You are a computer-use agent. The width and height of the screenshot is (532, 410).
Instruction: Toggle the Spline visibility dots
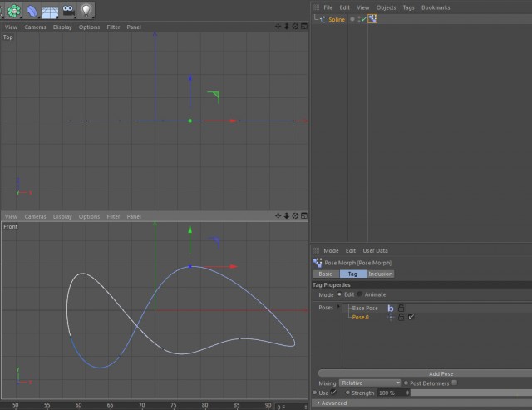[359, 19]
